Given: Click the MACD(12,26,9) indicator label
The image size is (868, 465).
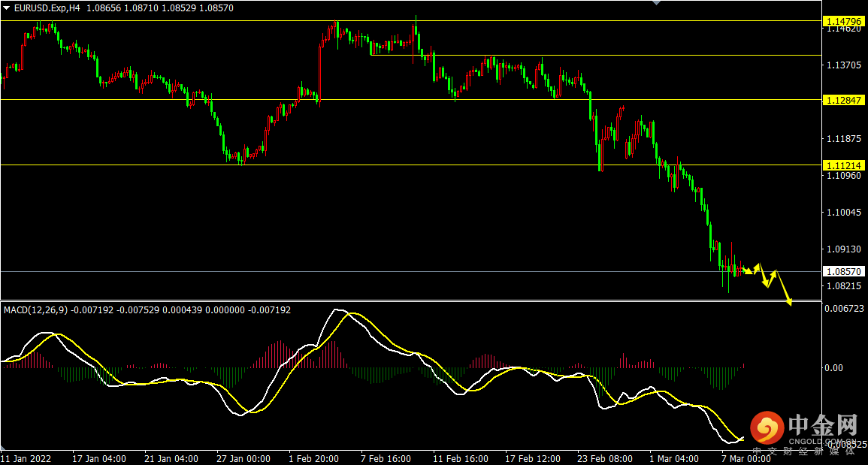Looking at the screenshot, I should click(35, 309).
